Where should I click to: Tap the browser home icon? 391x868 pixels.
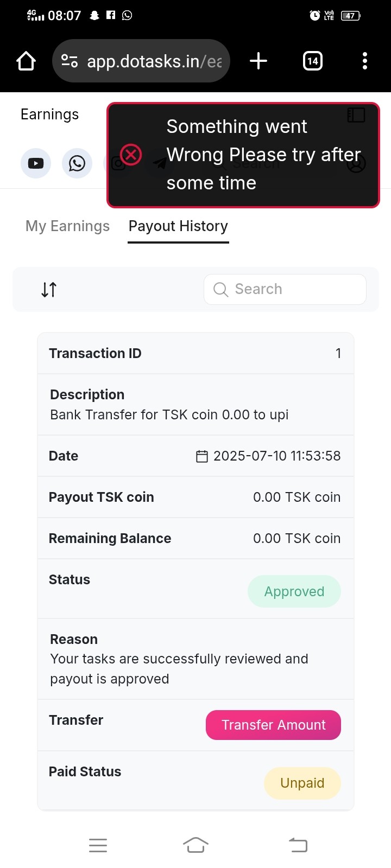(26, 61)
